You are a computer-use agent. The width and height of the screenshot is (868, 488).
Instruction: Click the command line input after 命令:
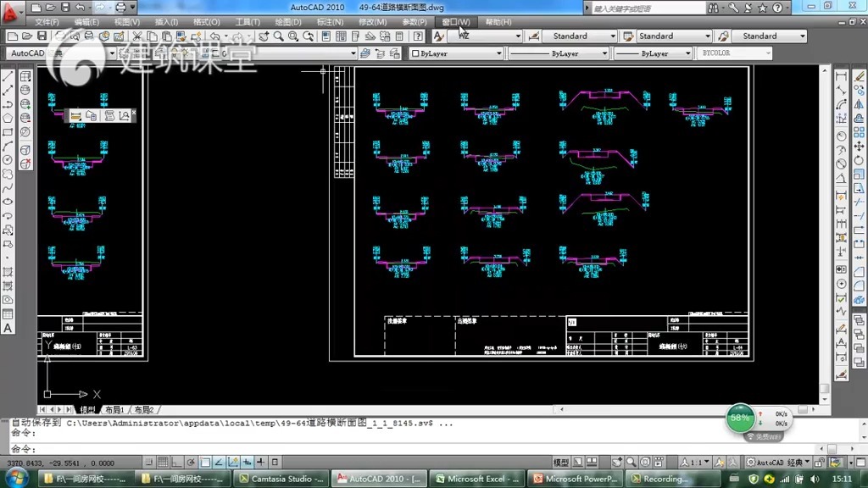[x=426, y=449]
